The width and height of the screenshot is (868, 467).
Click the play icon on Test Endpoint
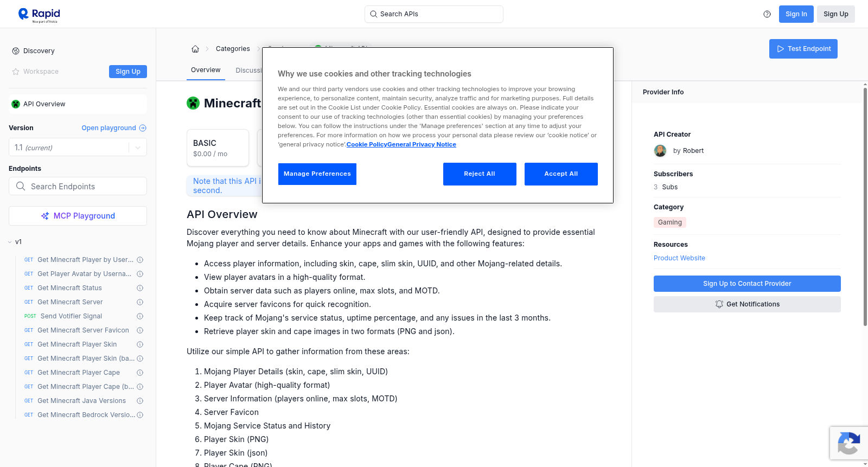[781, 49]
